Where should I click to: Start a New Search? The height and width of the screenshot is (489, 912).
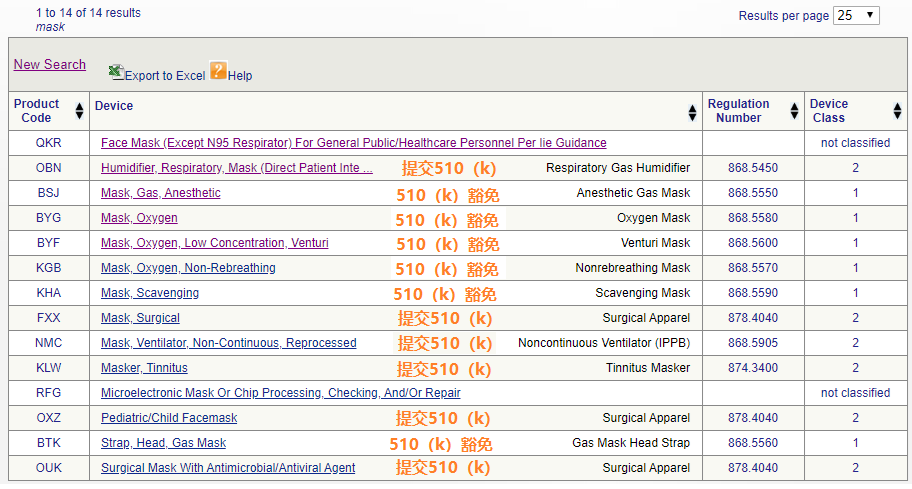50,64
